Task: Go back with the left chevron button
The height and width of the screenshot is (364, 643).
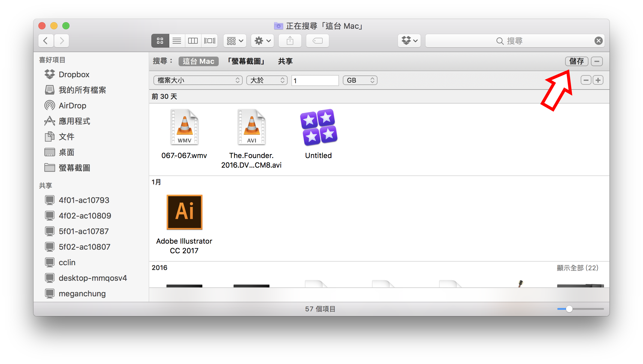Action: (x=46, y=41)
